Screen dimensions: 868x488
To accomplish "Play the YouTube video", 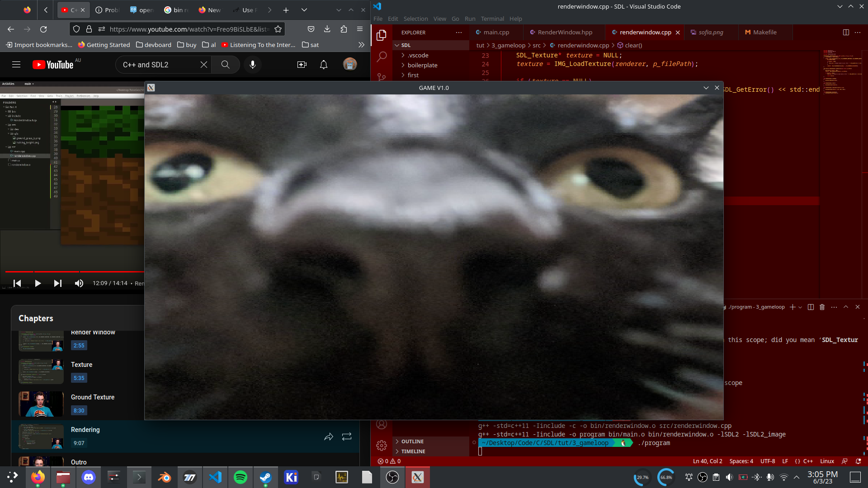I will [x=38, y=283].
